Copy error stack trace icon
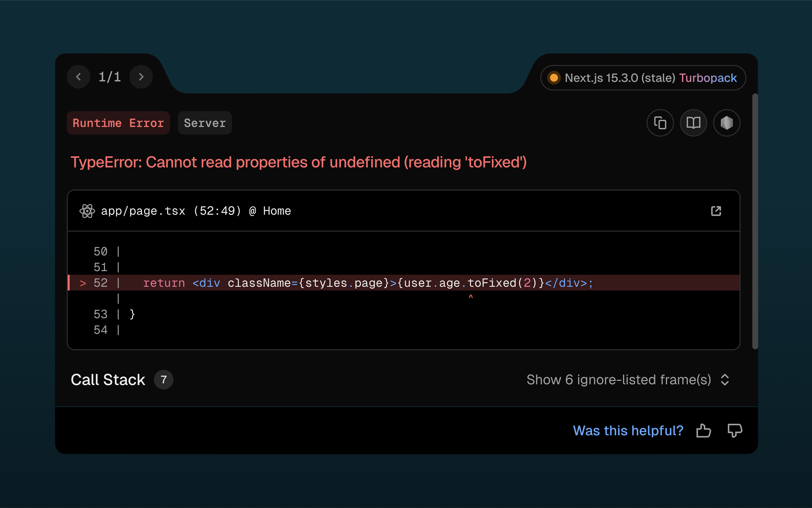 [660, 123]
